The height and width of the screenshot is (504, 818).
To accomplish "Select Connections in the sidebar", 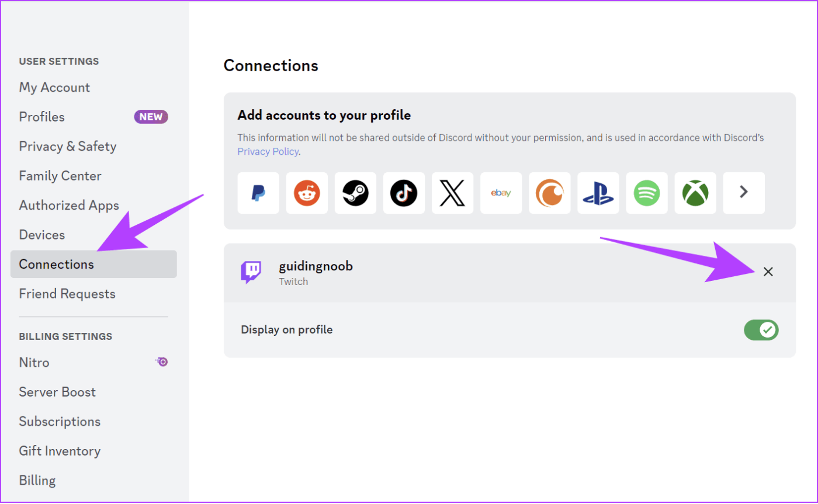I will (93, 264).
